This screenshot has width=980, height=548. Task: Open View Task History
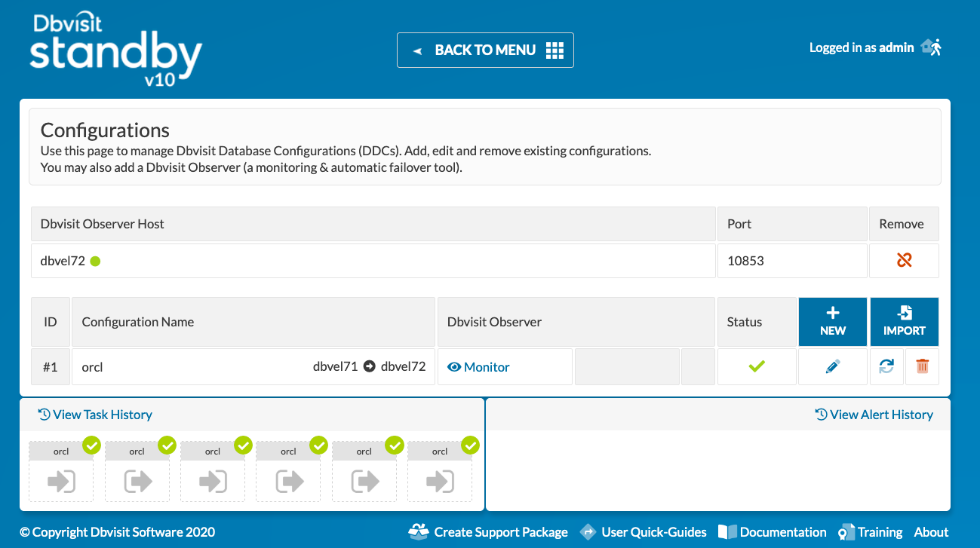coord(95,415)
